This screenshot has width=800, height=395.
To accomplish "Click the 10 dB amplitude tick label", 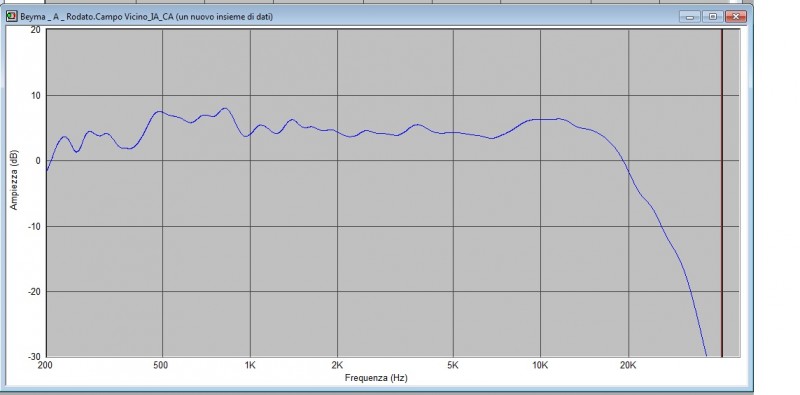I will tap(37, 95).
